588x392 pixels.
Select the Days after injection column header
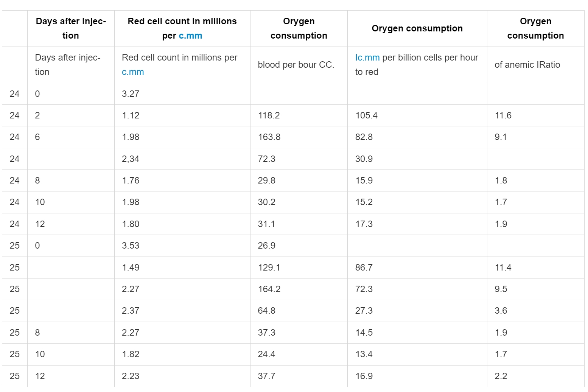coord(71,28)
